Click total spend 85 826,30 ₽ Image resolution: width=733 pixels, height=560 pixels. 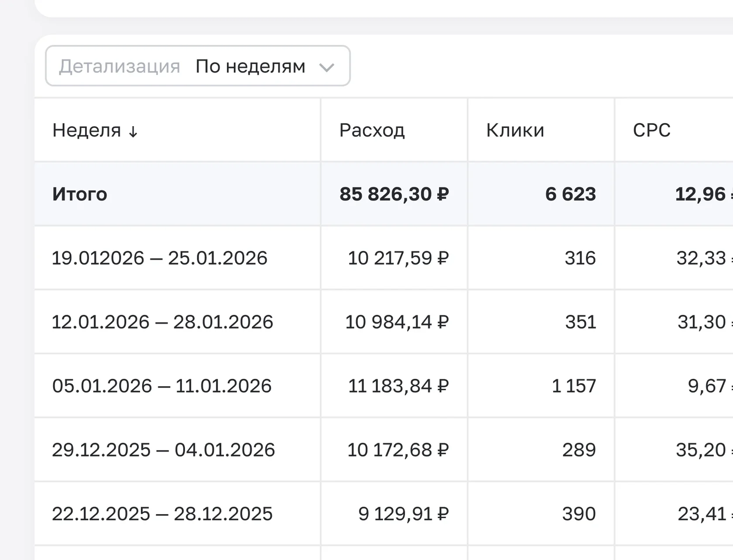(394, 194)
